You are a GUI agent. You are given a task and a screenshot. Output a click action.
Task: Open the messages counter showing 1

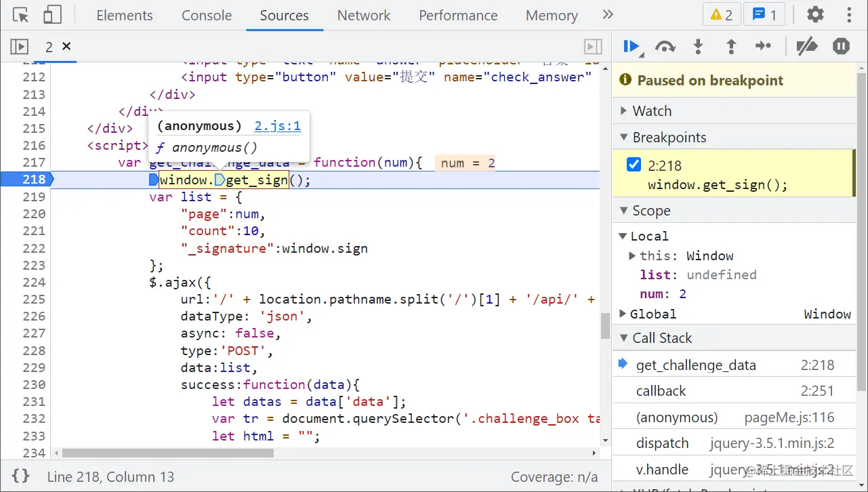pos(764,15)
